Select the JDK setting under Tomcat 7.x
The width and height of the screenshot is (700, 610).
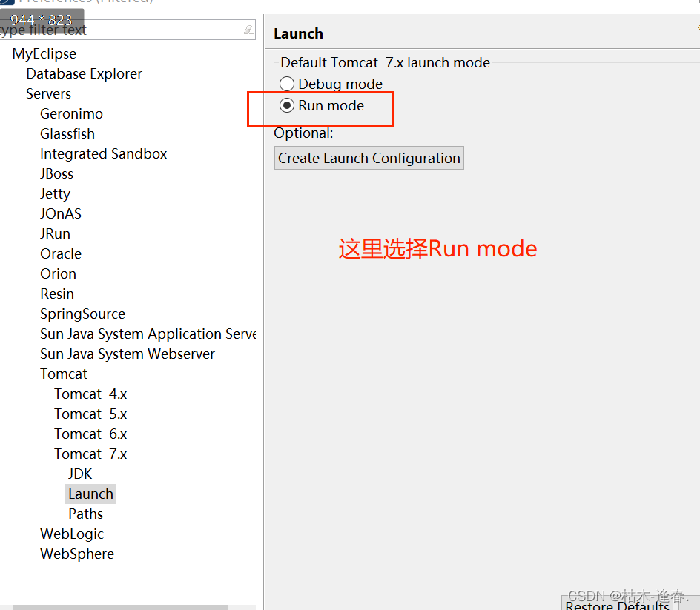80,473
